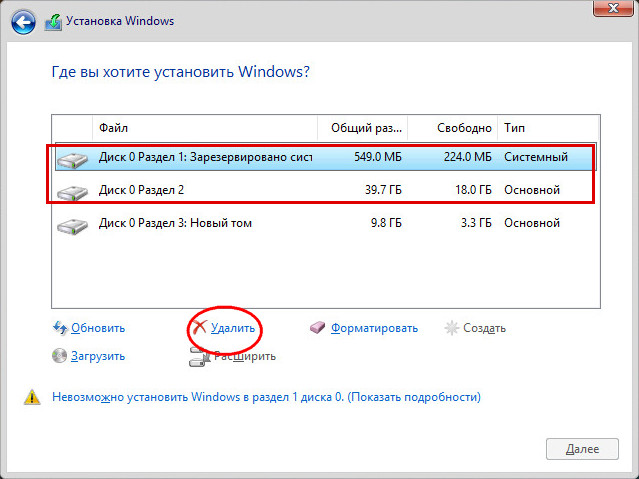
Task: Click the Основной type cell of Раздел 2
Action: (x=531, y=190)
